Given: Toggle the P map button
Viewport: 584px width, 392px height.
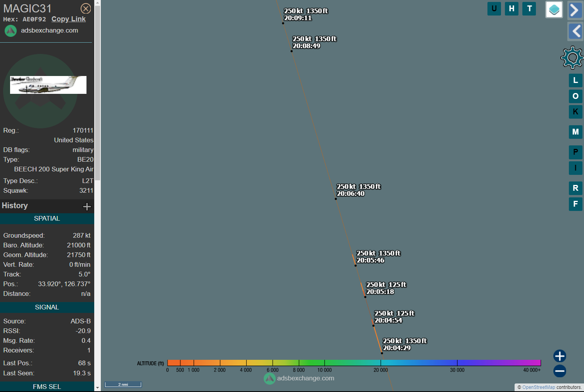Looking at the screenshot, I should tap(575, 152).
